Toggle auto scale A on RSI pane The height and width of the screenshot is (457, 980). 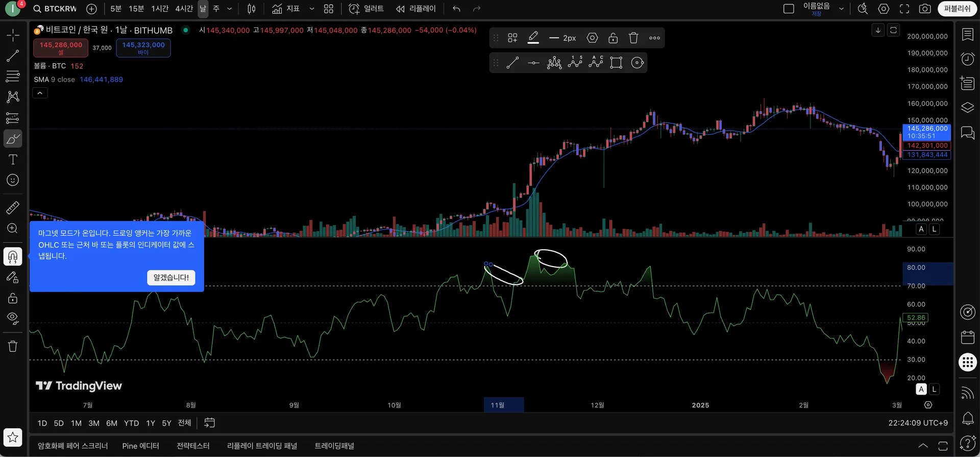[921, 389]
